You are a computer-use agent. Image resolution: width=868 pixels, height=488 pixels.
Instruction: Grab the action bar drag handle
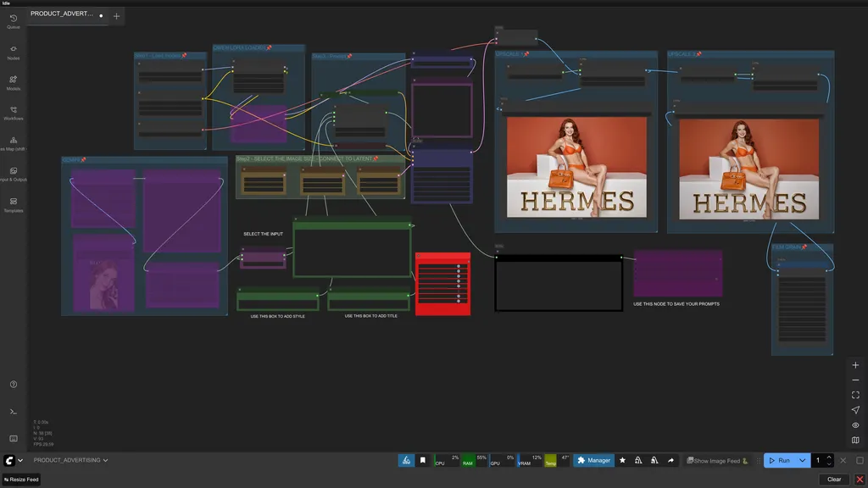point(759,460)
